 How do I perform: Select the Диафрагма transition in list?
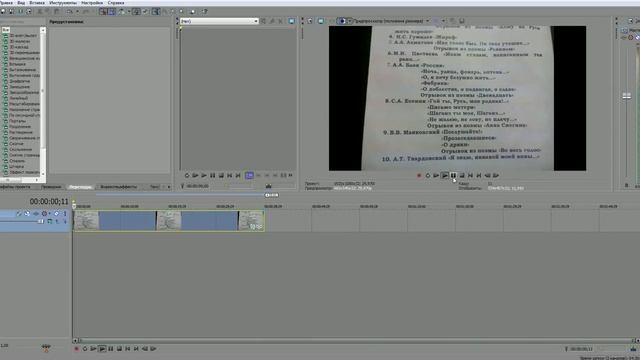(20, 81)
